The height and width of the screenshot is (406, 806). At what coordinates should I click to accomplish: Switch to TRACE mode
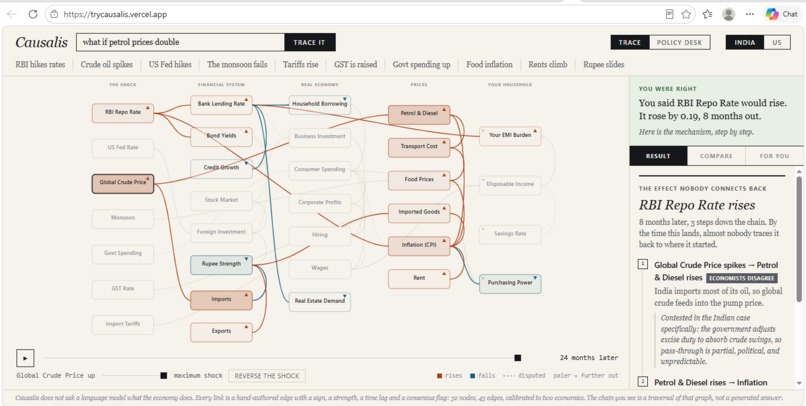coord(630,42)
